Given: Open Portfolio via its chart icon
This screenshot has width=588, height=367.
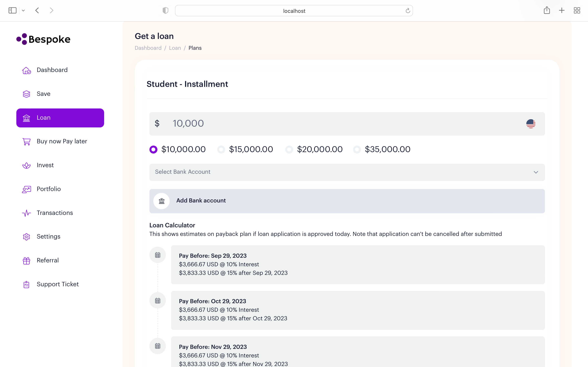Looking at the screenshot, I should pos(27,189).
